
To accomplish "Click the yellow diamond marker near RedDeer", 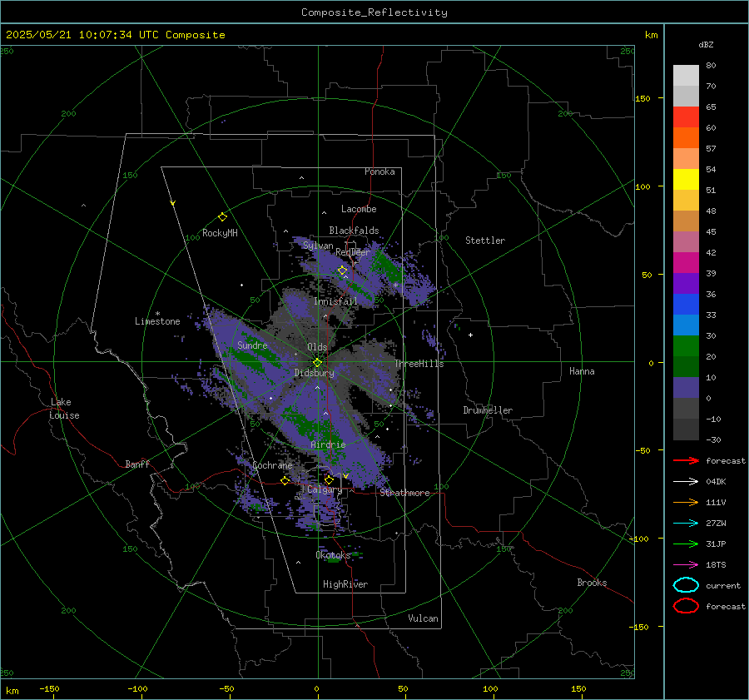I will point(343,271).
